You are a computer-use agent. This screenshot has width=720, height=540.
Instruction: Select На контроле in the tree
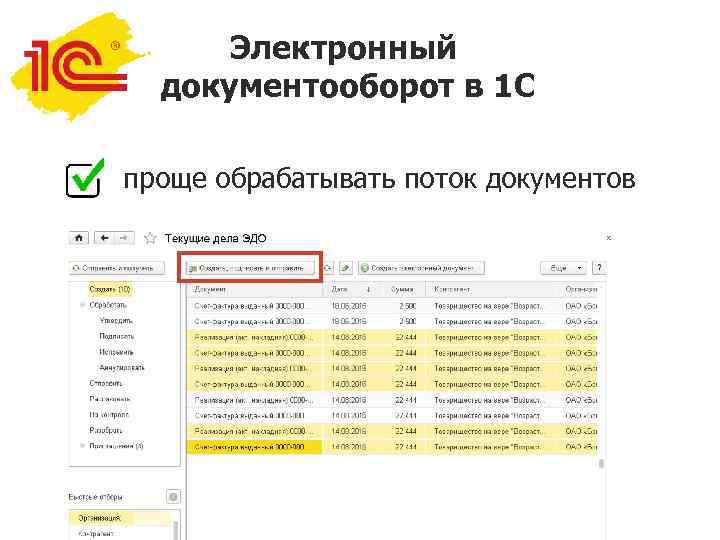pyautogui.click(x=109, y=415)
